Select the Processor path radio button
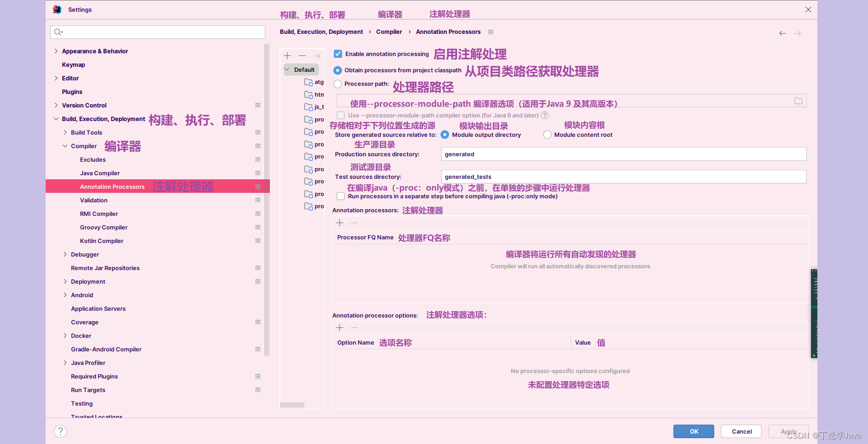Screen dimensions: 868x444 pos(337,84)
